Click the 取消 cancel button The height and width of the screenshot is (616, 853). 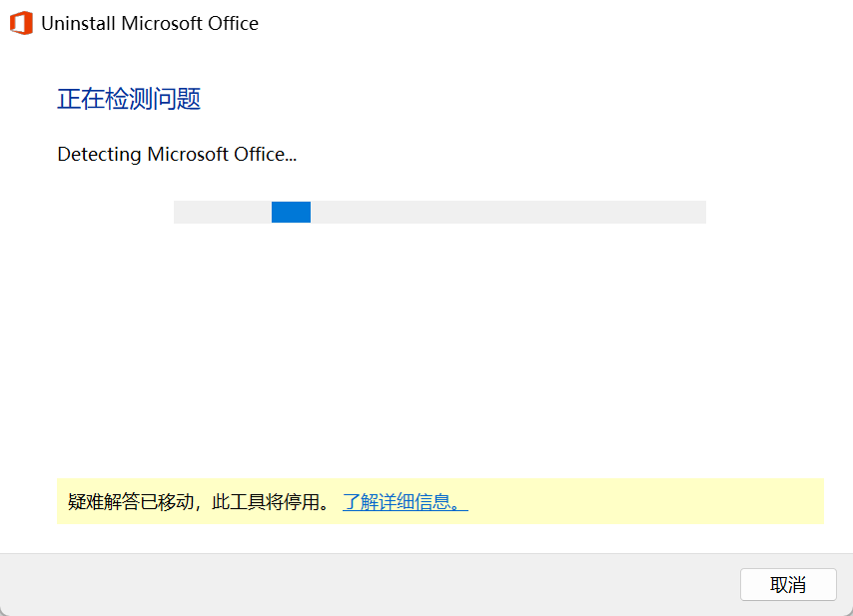tap(788, 584)
